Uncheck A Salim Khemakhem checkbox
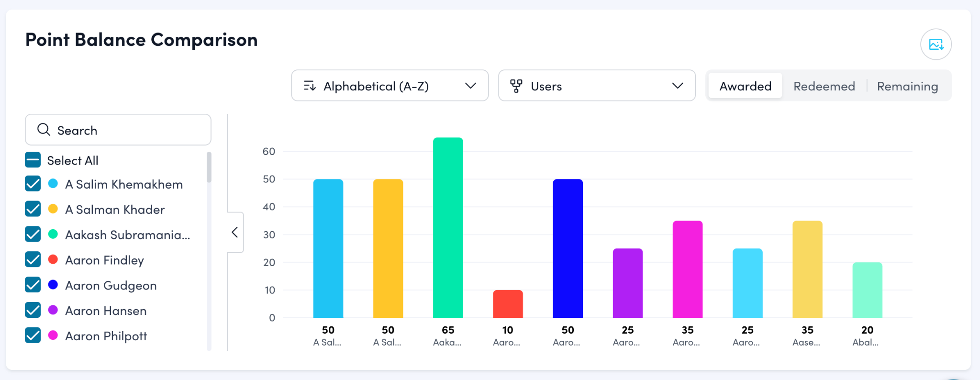Viewport: 980px width, 380px height. tap(33, 184)
